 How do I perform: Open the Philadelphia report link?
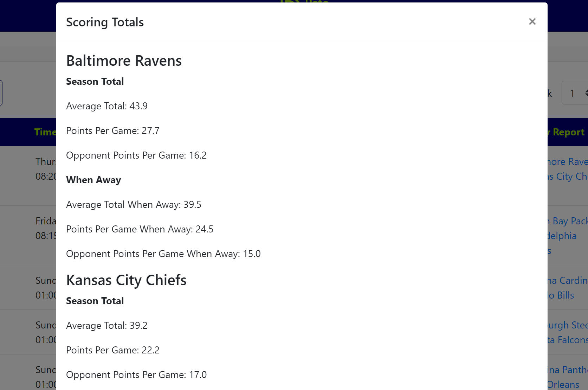click(562, 236)
